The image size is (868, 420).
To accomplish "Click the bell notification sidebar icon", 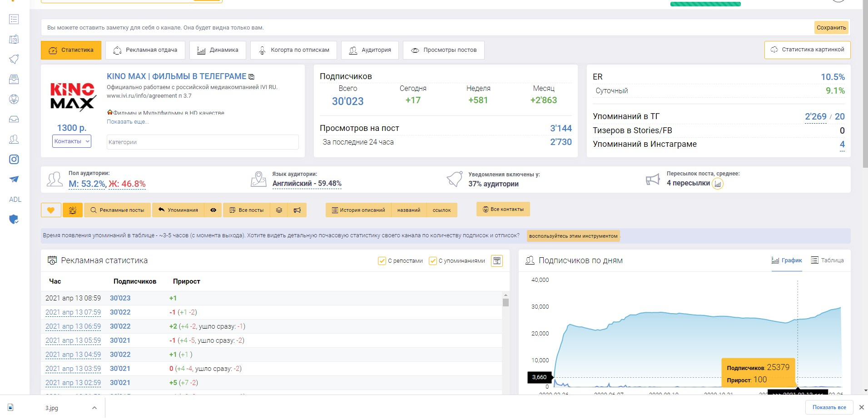I will pyautogui.click(x=14, y=59).
